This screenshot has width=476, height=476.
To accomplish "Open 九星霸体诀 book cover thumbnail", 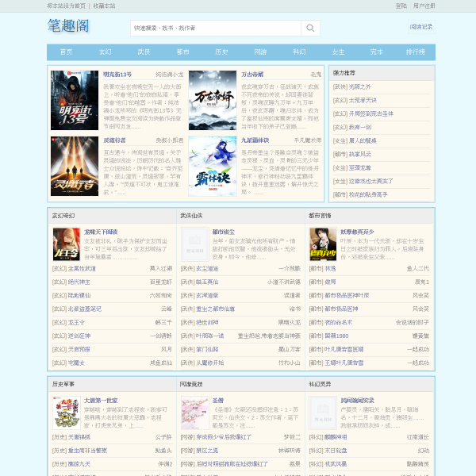I will point(213,166).
